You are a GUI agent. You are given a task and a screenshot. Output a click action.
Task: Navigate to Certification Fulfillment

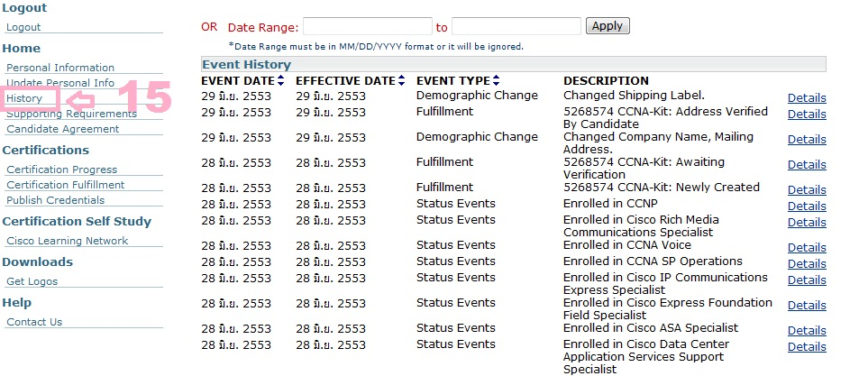[x=65, y=185]
